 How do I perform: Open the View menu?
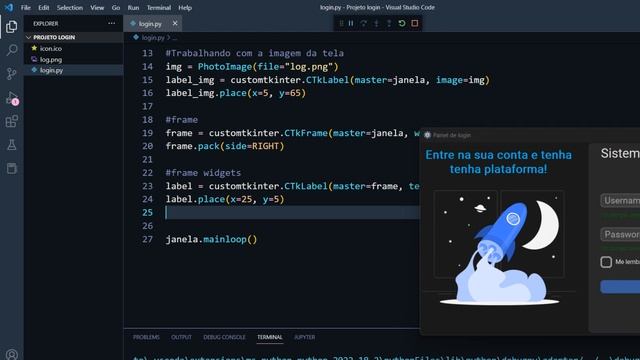97,7
